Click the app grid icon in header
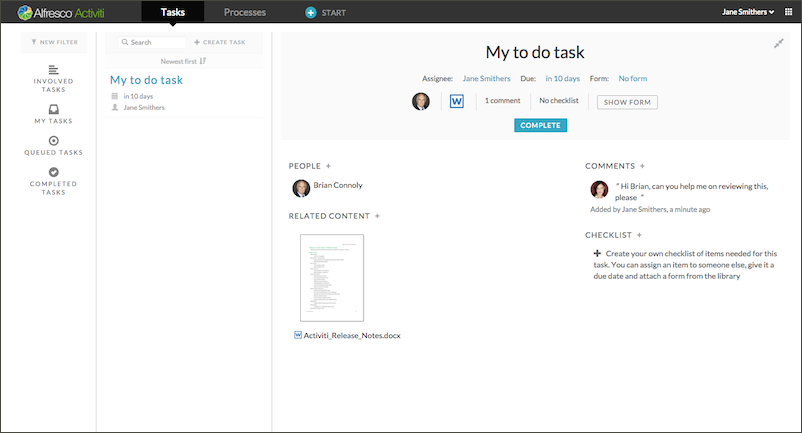This screenshot has height=433, width=802. [787, 12]
